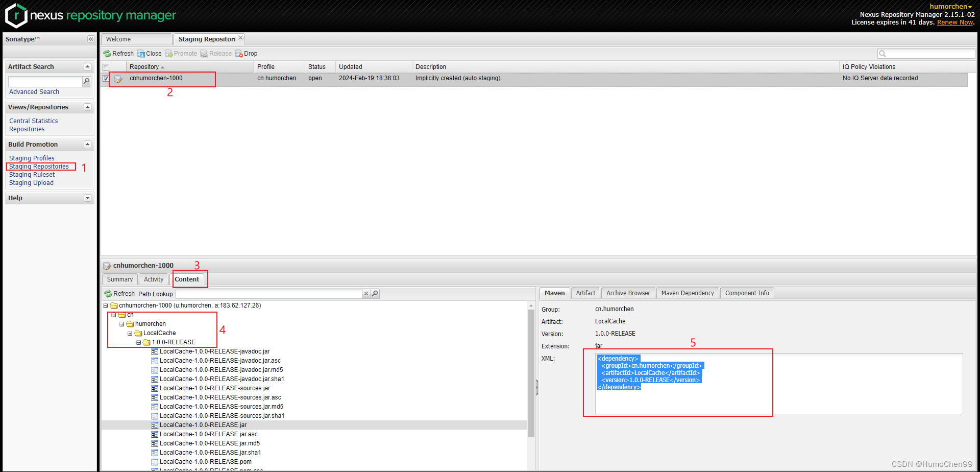Select LocalCache-1.0.0-RELEASE-sources.jar.md5 file
The image size is (980, 472).
pyautogui.click(x=221, y=407)
